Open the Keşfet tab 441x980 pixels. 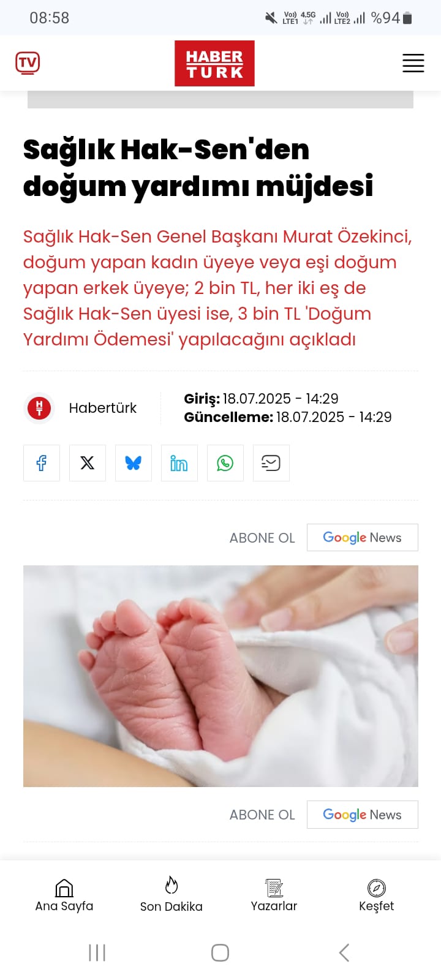coord(377,896)
